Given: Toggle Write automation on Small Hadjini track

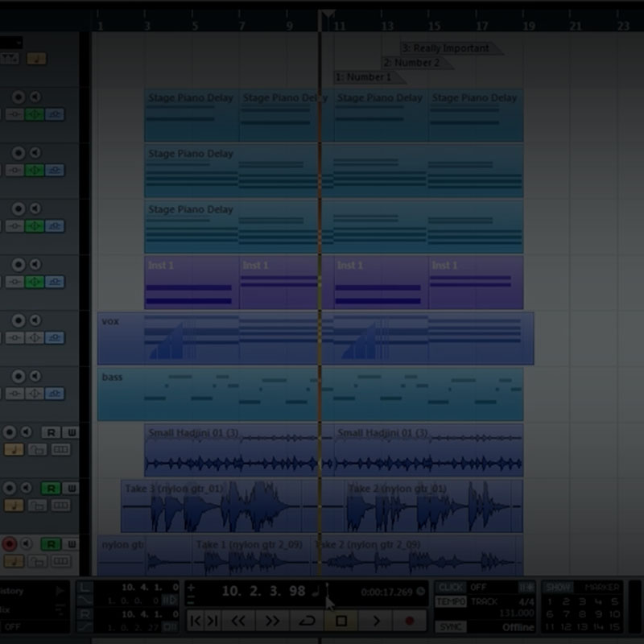Looking at the screenshot, I should tap(71, 432).
